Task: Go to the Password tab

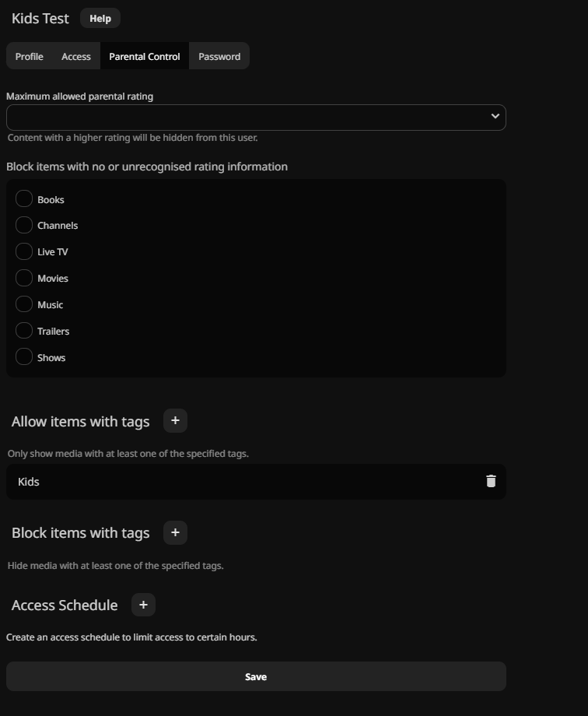Action: click(x=219, y=57)
